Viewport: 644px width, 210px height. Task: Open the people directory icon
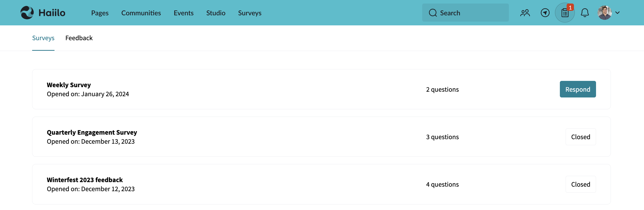click(x=525, y=13)
